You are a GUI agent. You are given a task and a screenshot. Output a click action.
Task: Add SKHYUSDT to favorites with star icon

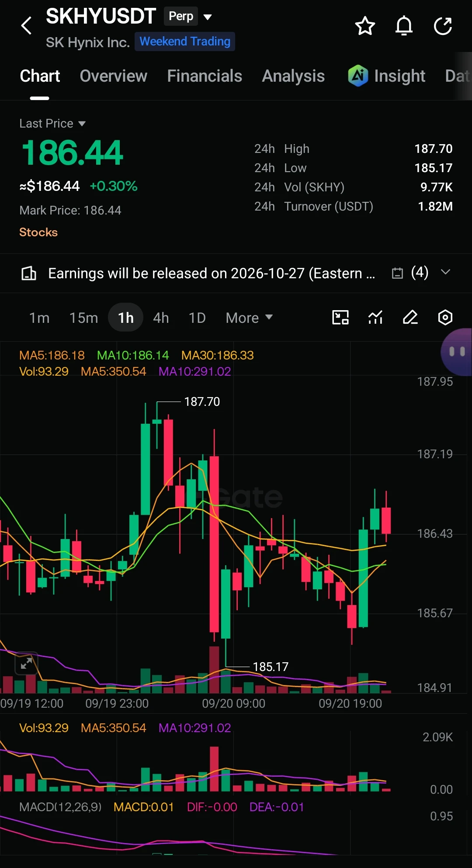point(365,26)
